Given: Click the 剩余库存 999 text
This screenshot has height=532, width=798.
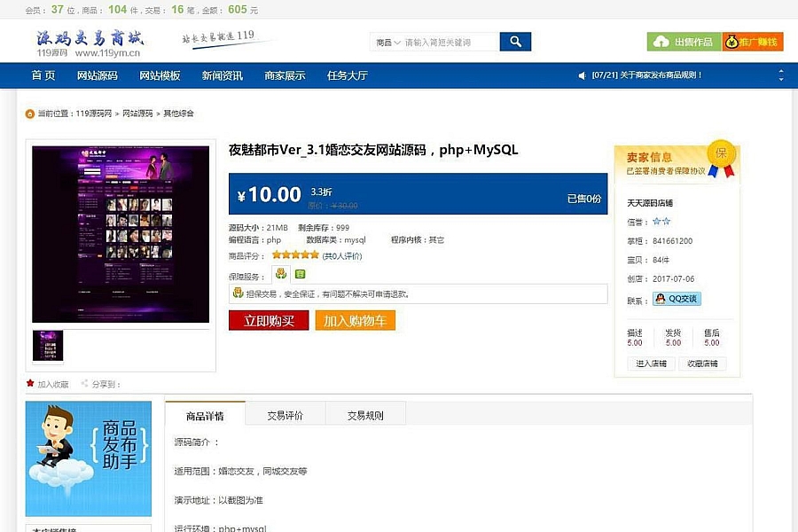Looking at the screenshot, I should pos(324,228).
